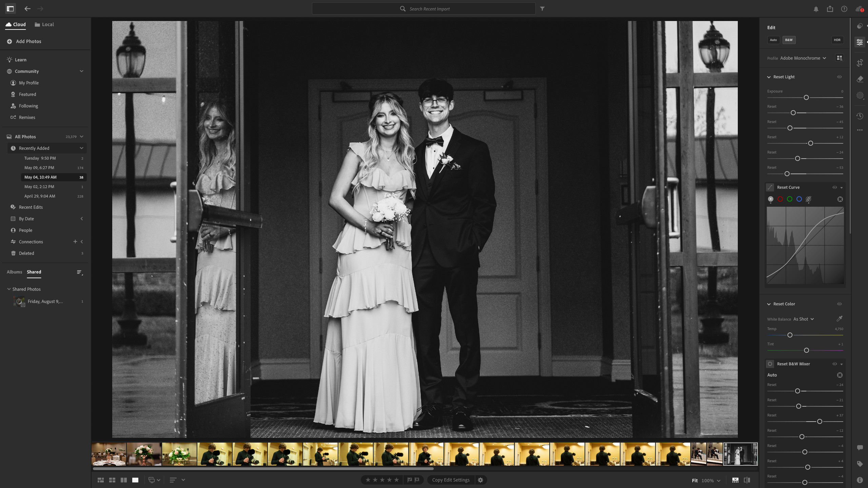Open the Crop and Rotate tool
The image size is (868, 488).
click(x=860, y=63)
